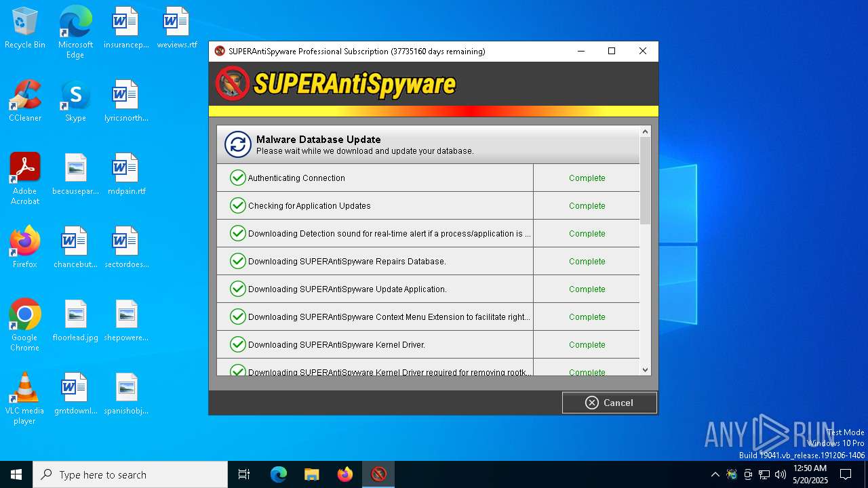Select the mdpain.rtf desktop file
Image resolution: width=868 pixels, height=488 pixels.
[x=126, y=174]
